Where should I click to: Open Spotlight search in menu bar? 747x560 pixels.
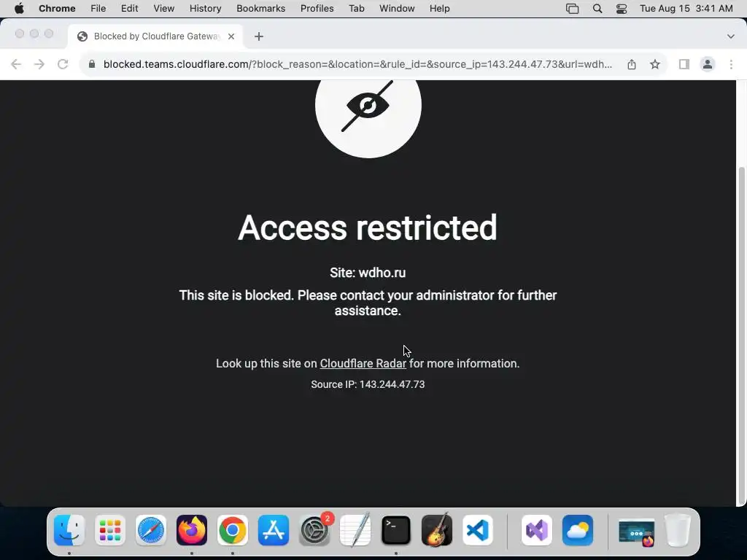(597, 9)
